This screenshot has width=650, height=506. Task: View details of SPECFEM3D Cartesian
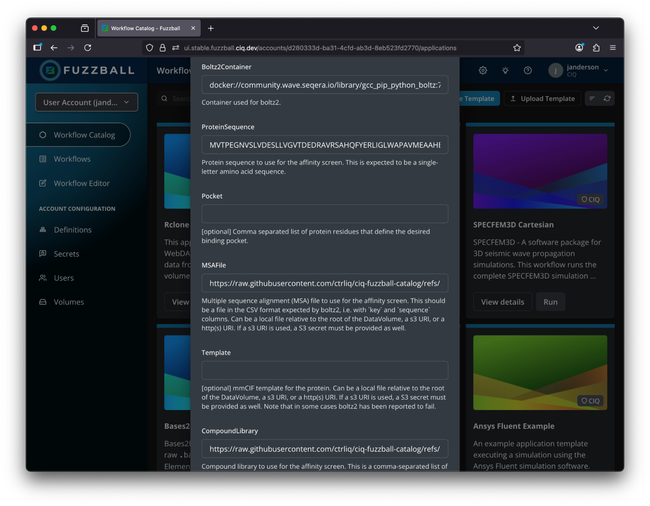tap(502, 302)
